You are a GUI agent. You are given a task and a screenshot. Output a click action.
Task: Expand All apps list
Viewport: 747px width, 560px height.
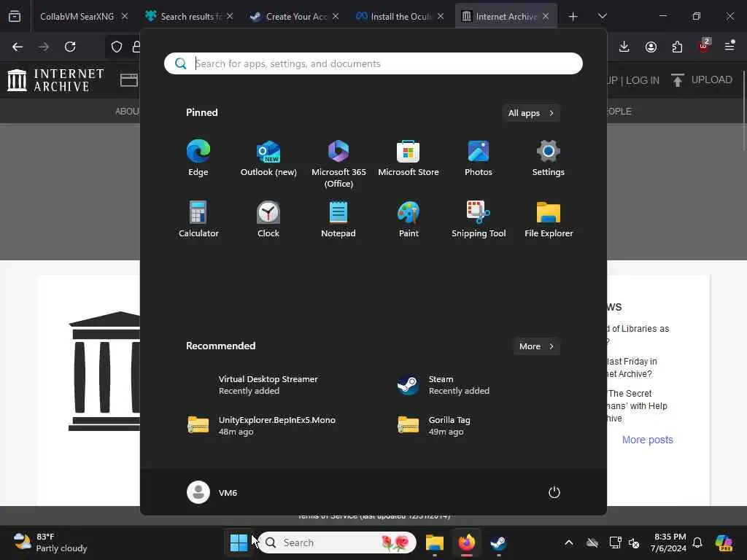click(x=531, y=113)
